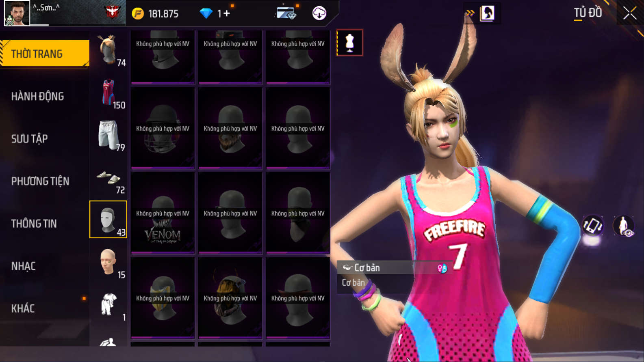
Task: Select the white shorts category
Action: pyautogui.click(x=108, y=135)
